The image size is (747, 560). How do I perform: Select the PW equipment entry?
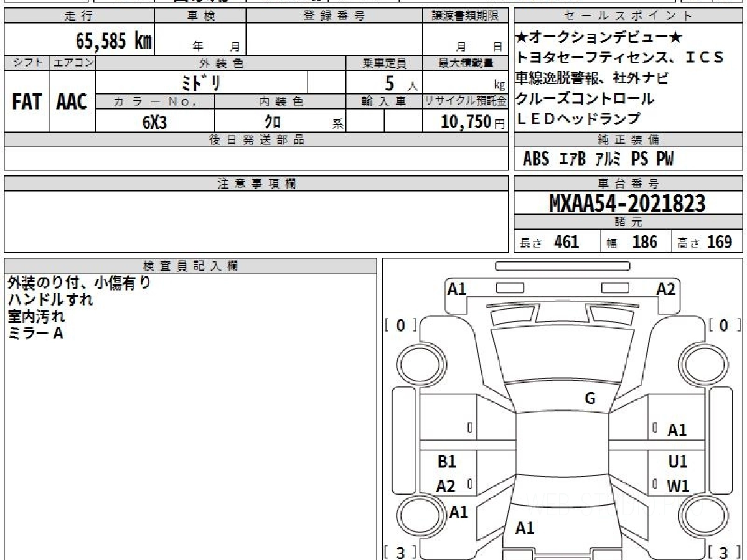pos(665,159)
